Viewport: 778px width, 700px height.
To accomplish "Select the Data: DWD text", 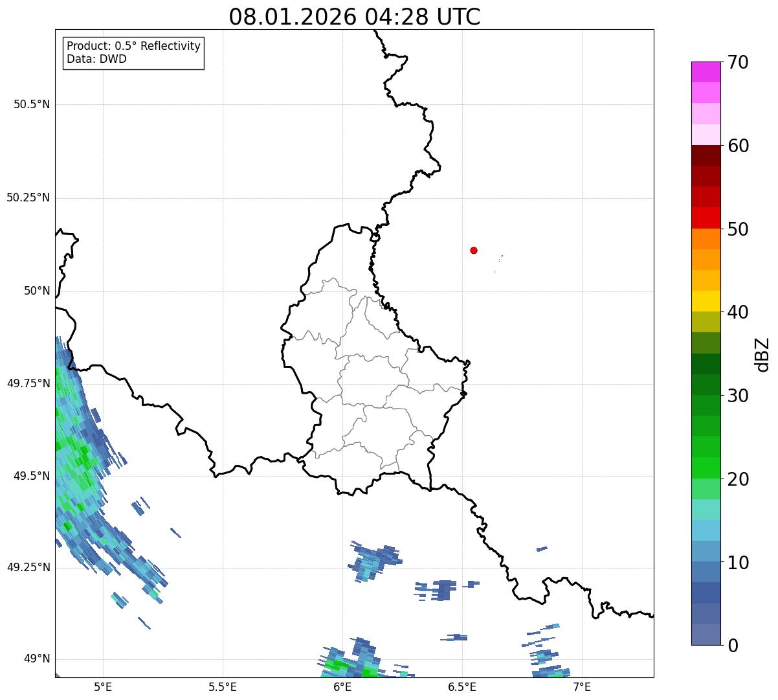I will click(96, 59).
